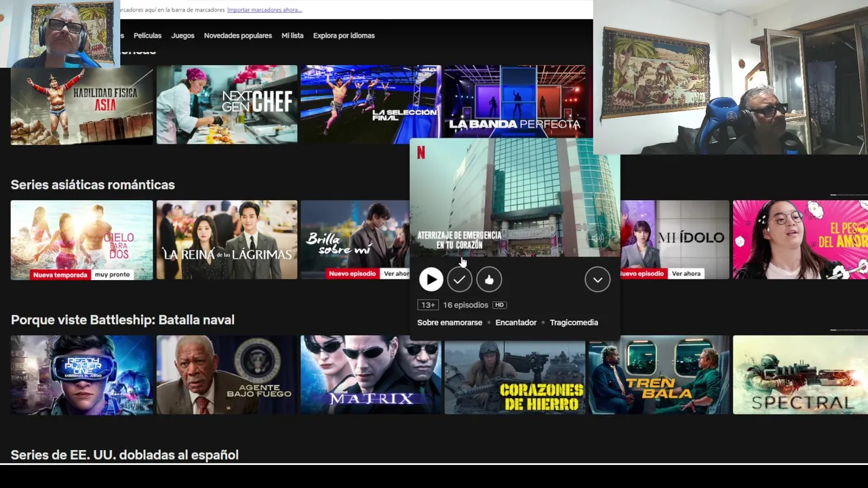Click the muy pronto label
The width and height of the screenshot is (868, 488).
[x=112, y=274]
